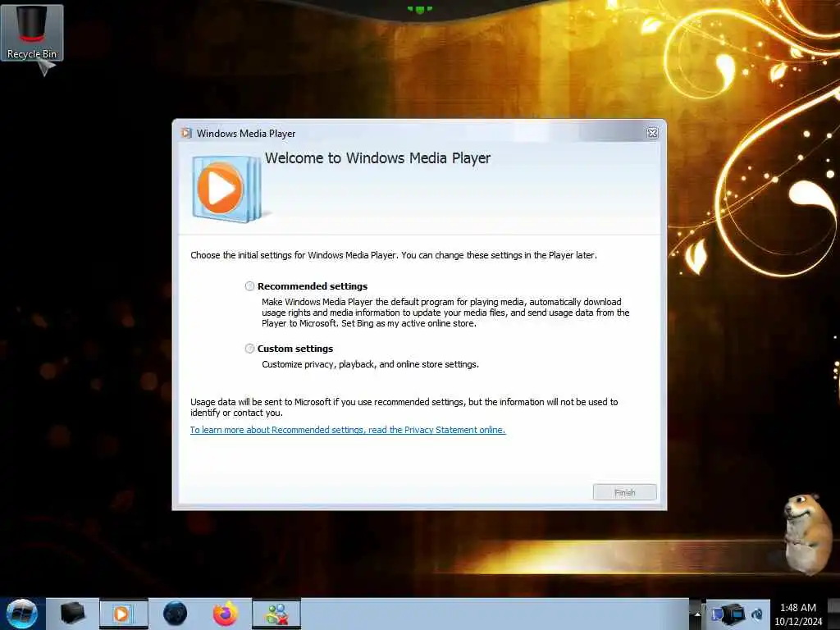This screenshot has width=840, height=630.
Task: Open the people with red X taskbar icon
Action: click(x=276, y=614)
